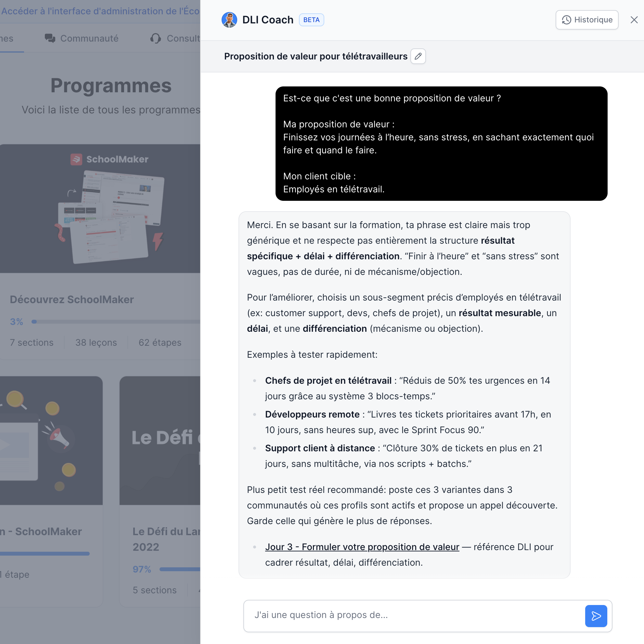Open the Communauté tab
Viewport: 644px width, 644px height.
[89, 38]
